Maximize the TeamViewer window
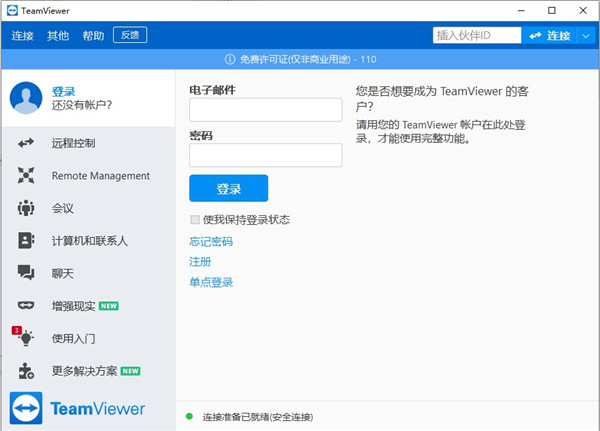This screenshot has width=600, height=431. [x=552, y=11]
